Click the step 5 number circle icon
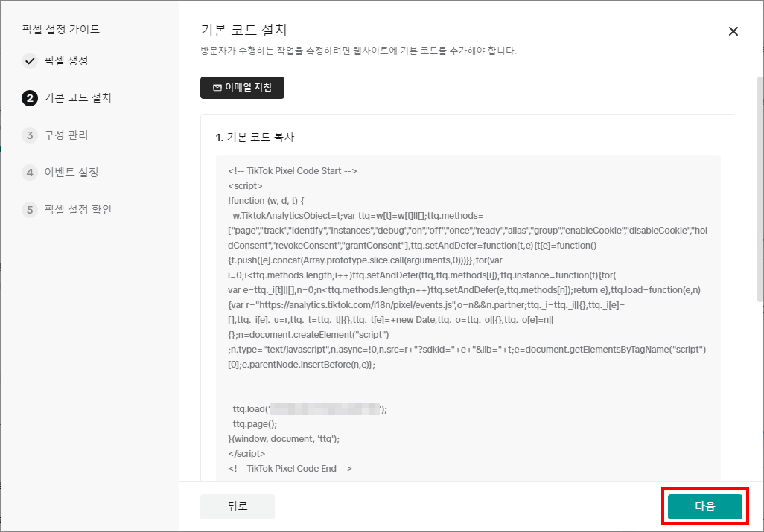Viewport: 764px width, 532px height. pyautogui.click(x=30, y=210)
